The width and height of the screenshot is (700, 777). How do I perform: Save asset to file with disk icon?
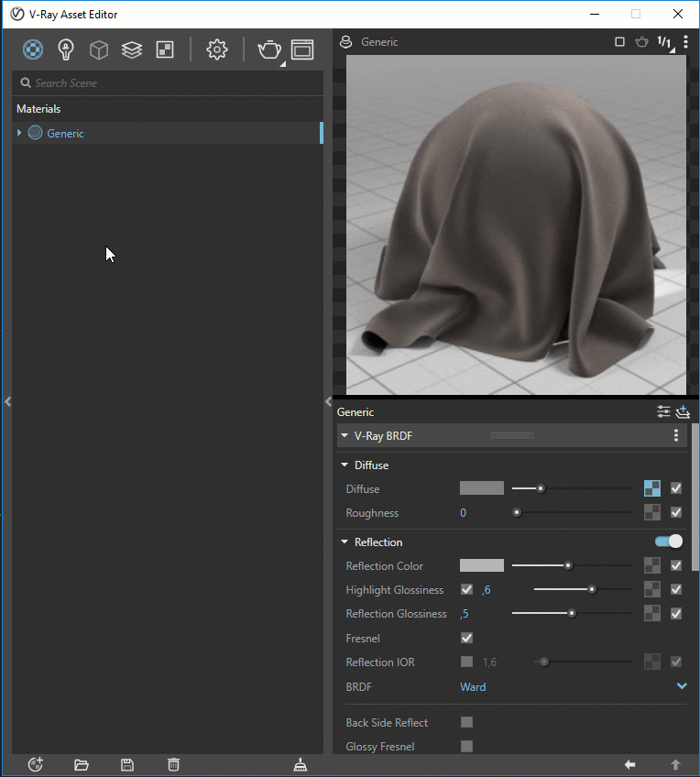(127, 764)
